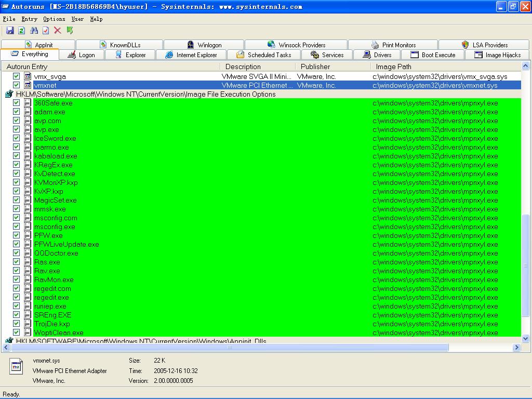Click the red X Delete icon
Viewport: 532px width, 399px height.
point(58,31)
